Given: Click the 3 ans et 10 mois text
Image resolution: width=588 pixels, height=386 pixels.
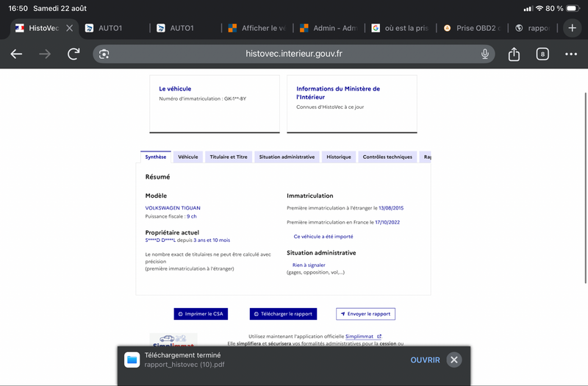Looking at the screenshot, I should (212, 240).
